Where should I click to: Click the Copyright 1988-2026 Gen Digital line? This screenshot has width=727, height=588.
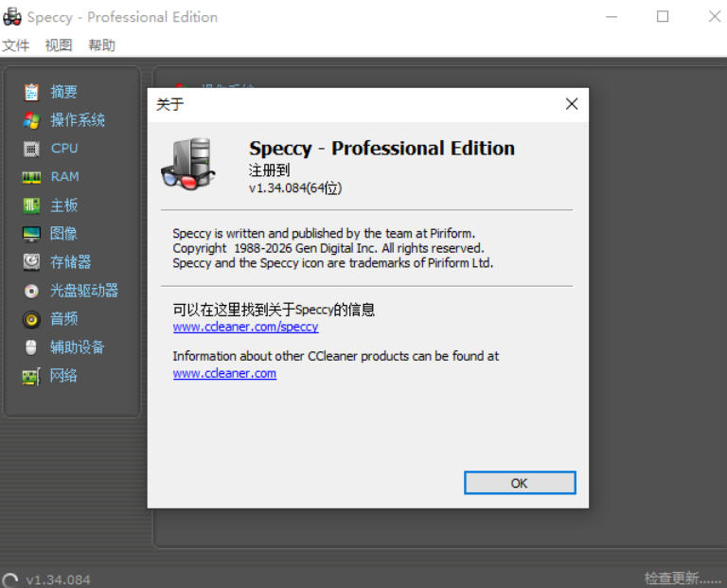coord(328,249)
